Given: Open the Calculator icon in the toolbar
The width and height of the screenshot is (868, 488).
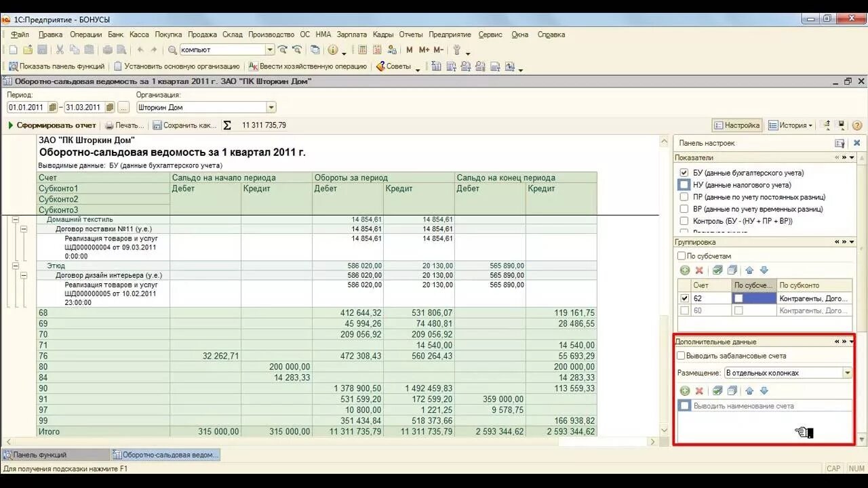Looking at the screenshot, I should pyautogui.click(x=363, y=49).
